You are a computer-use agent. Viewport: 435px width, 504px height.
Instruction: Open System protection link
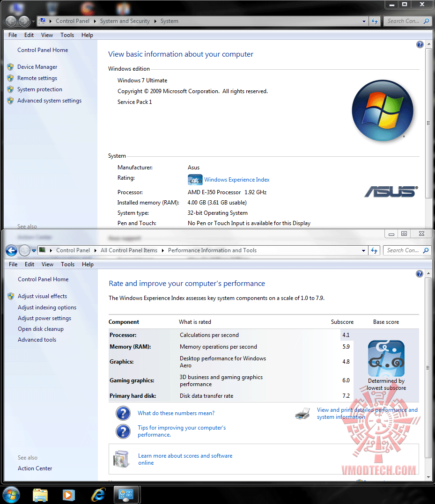pos(40,89)
